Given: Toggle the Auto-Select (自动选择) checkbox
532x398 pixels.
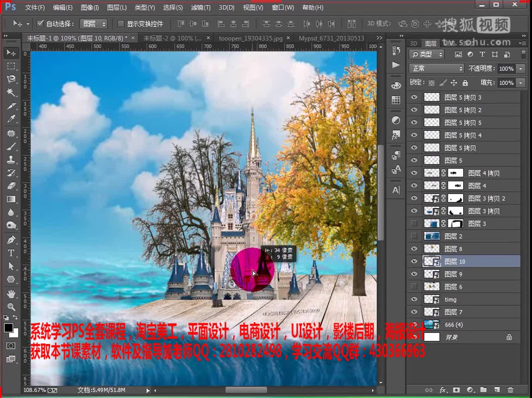Looking at the screenshot, I should tap(41, 24).
